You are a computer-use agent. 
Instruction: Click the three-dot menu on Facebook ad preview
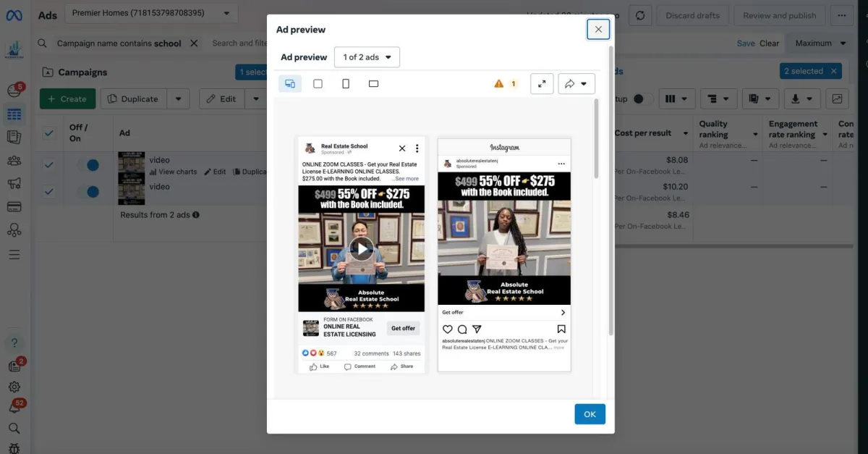point(417,148)
